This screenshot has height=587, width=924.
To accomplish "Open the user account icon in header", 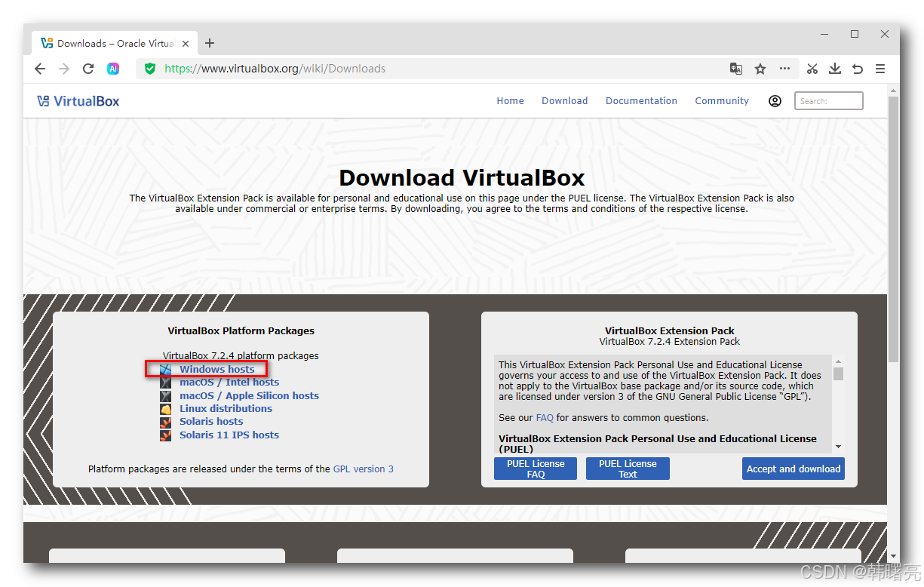I will tap(775, 101).
